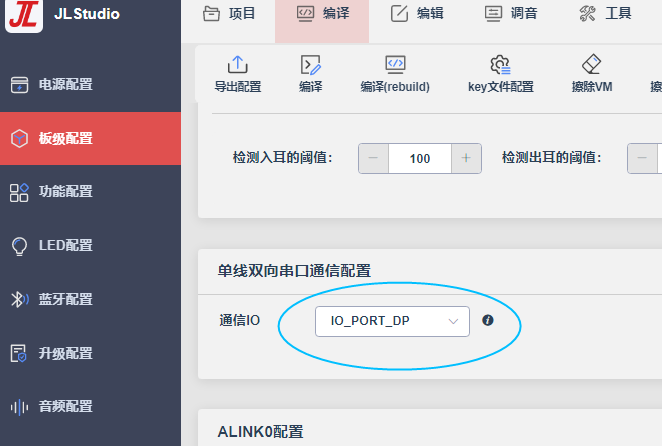Switch to the 编辑 tab
The height and width of the screenshot is (446, 662).
click(x=417, y=14)
